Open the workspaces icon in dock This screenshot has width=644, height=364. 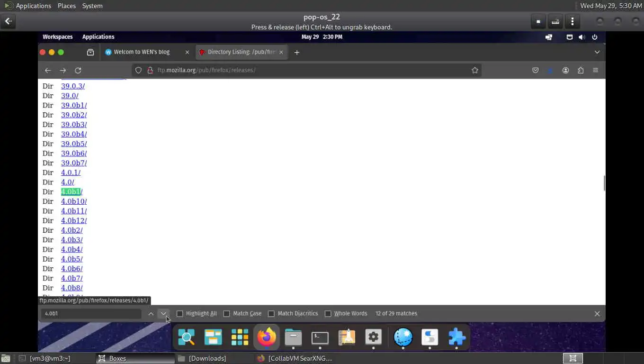(213, 337)
